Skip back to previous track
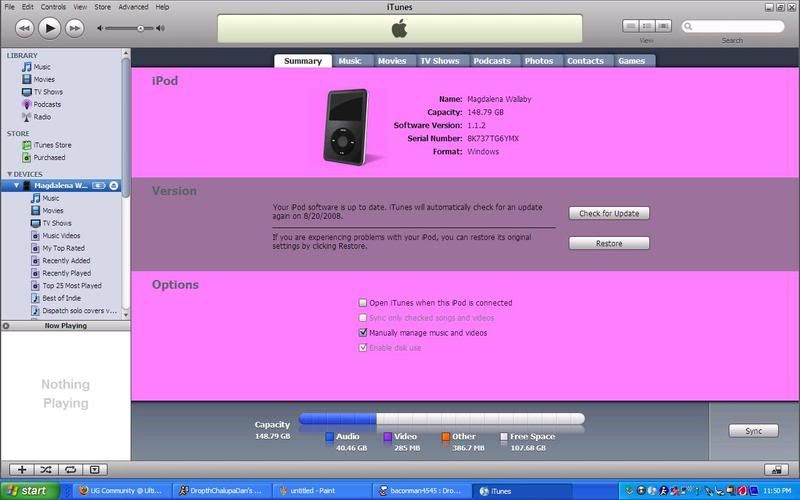The image size is (800, 500). point(24,28)
